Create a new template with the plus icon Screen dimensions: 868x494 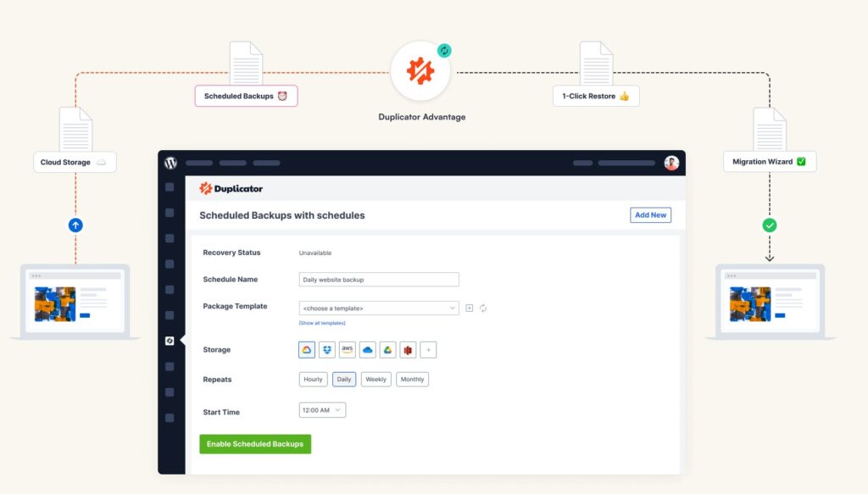click(470, 308)
